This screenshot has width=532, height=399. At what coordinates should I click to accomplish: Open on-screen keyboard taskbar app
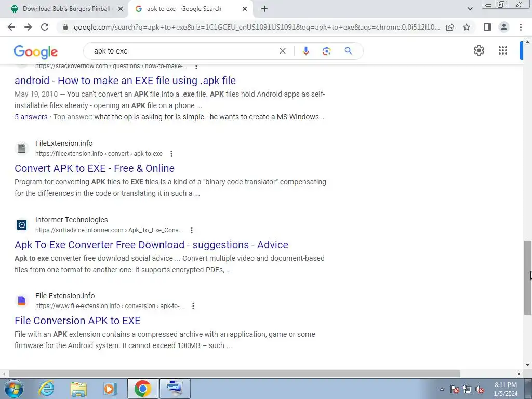click(x=175, y=389)
